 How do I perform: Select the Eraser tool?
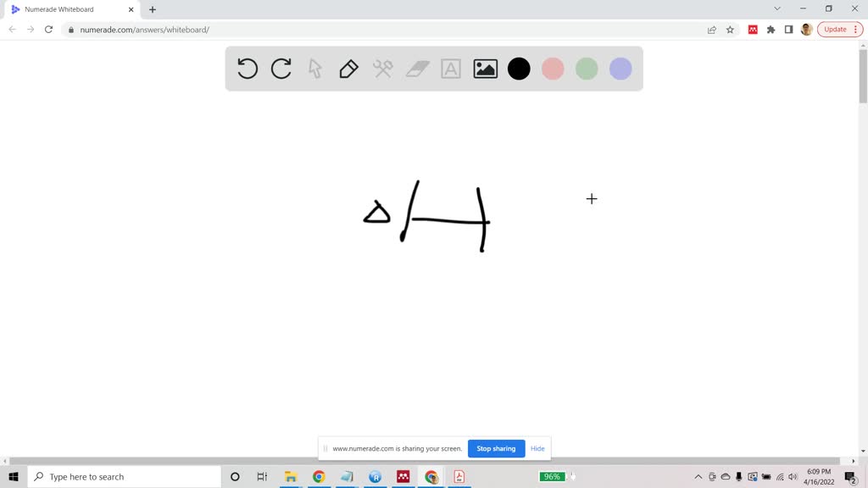click(416, 69)
